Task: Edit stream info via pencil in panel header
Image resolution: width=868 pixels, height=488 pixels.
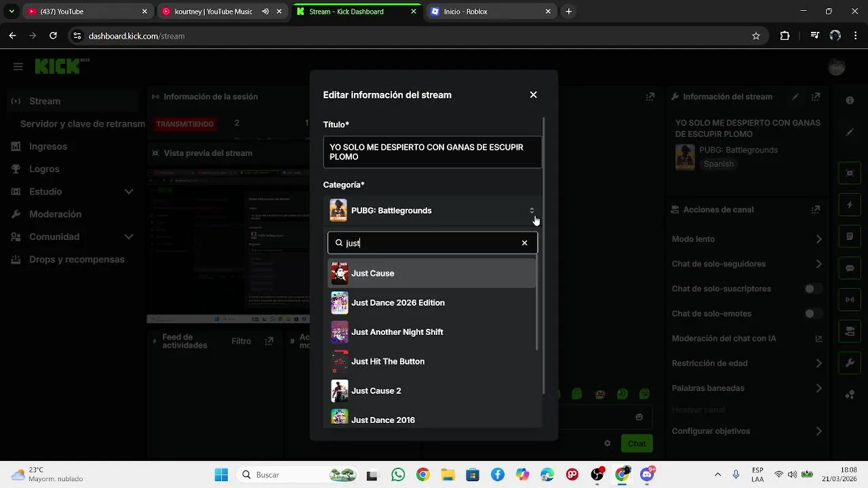Action: pos(795,97)
